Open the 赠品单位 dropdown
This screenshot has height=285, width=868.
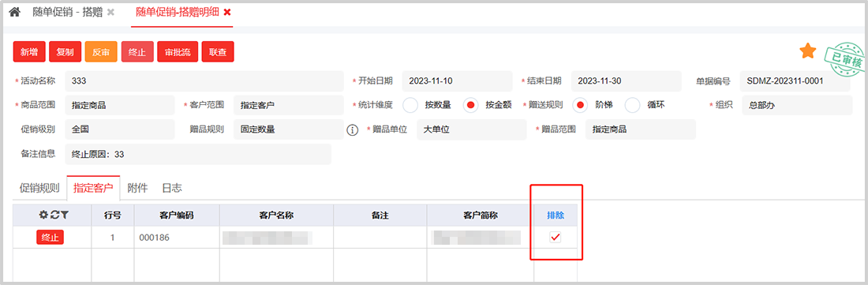pyautogui.click(x=472, y=129)
